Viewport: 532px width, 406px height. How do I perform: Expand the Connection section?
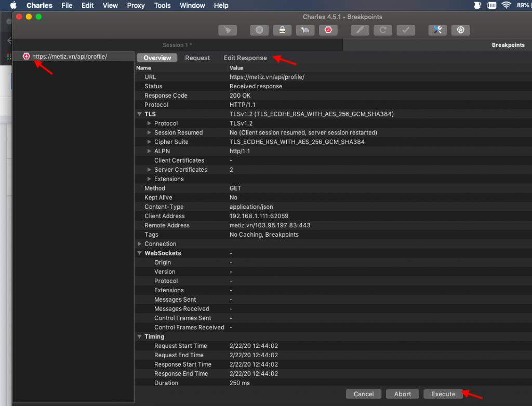pos(139,244)
